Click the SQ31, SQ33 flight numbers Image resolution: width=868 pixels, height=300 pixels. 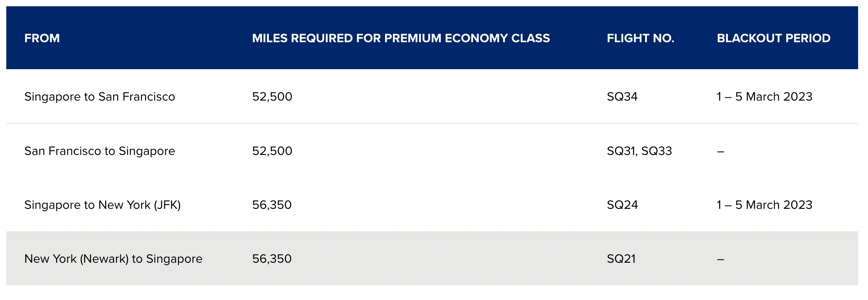click(x=639, y=151)
